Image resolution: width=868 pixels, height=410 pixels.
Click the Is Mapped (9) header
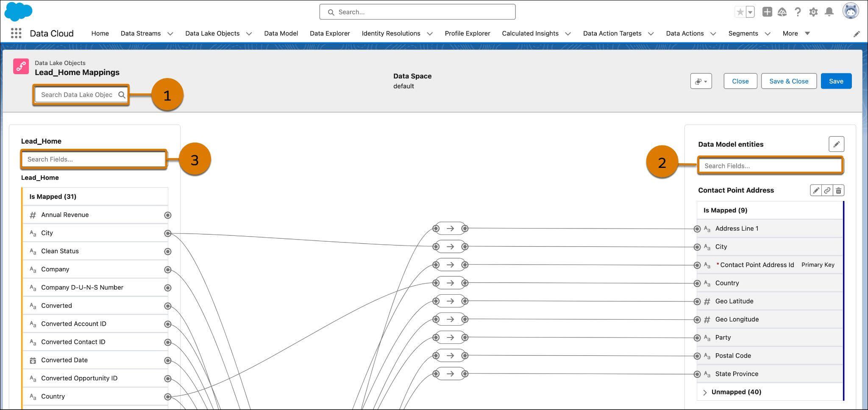point(770,210)
